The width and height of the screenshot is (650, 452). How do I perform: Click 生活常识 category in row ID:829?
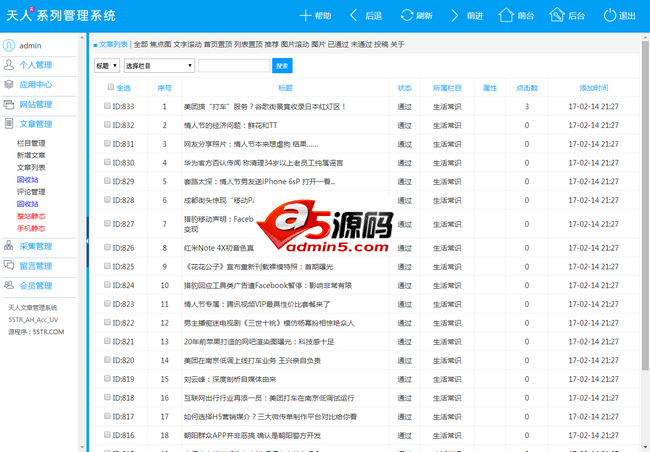click(x=447, y=182)
